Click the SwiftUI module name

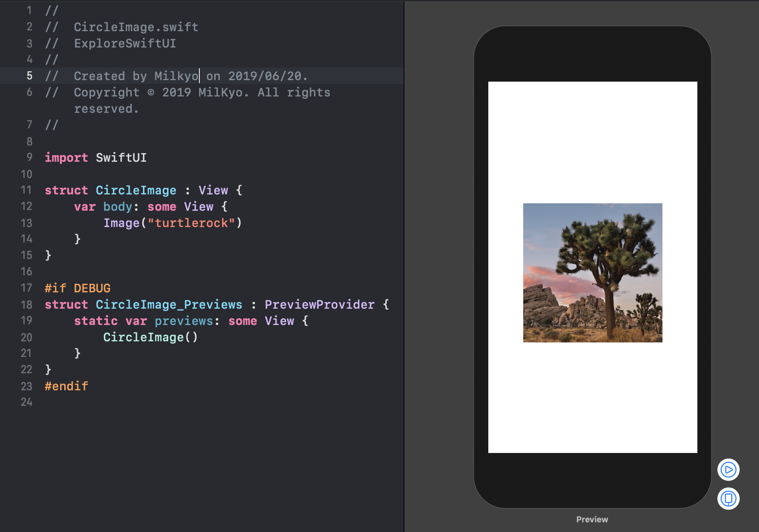[121, 158]
